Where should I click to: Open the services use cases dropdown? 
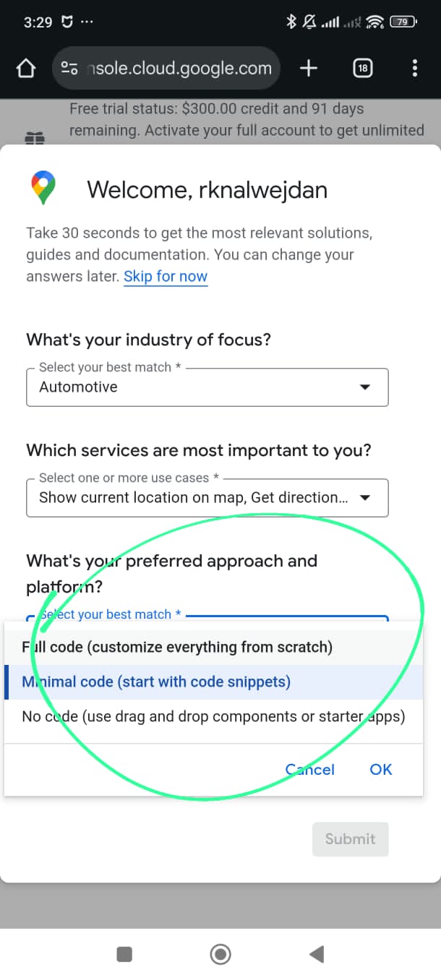click(207, 497)
